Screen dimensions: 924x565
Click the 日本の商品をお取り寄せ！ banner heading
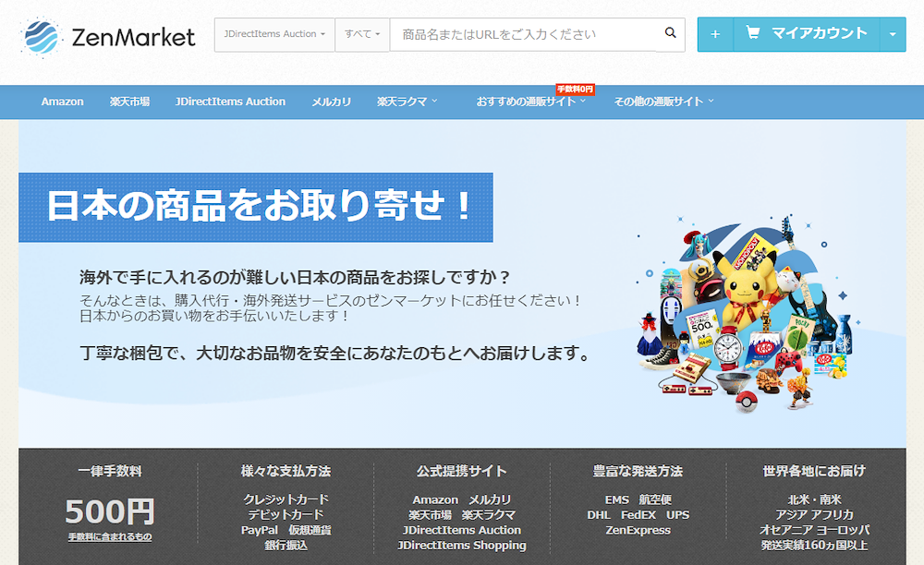(x=256, y=207)
